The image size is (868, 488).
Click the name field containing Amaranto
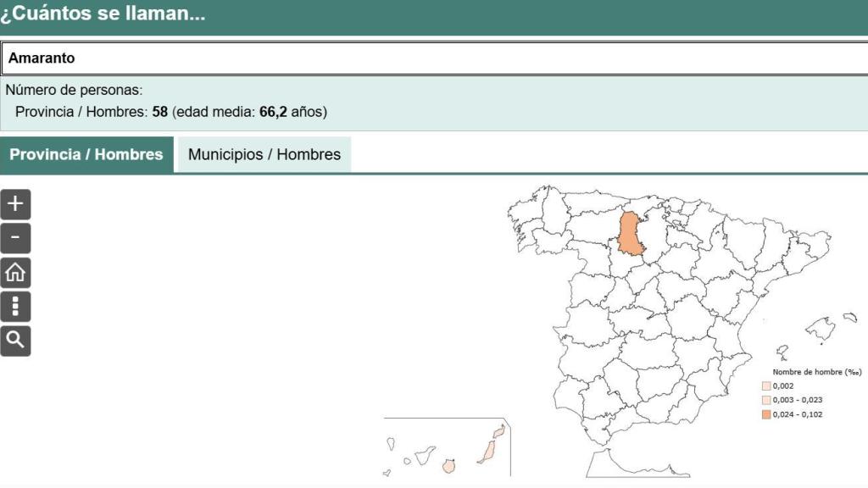[434, 58]
